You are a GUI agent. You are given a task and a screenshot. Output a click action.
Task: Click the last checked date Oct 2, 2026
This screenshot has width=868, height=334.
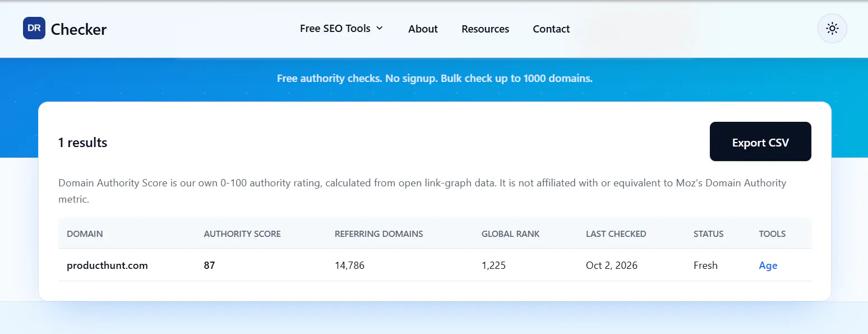(x=612, y=266)
